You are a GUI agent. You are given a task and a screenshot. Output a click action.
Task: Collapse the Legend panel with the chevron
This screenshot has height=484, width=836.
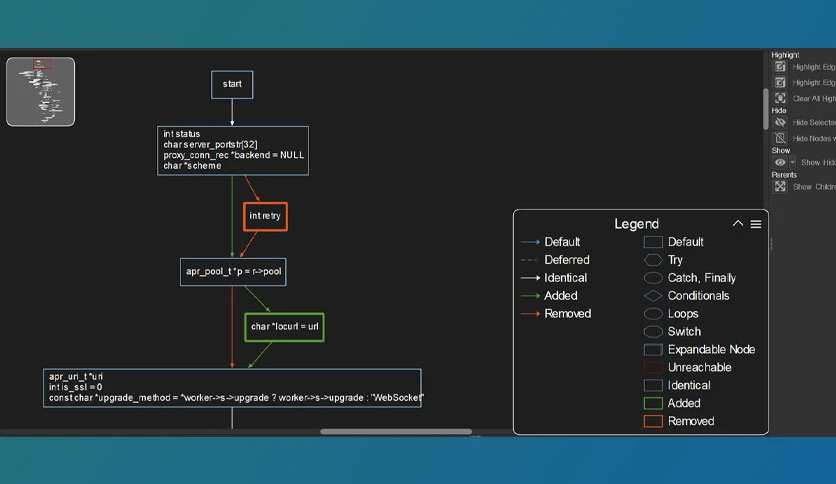tap(737, 224)
